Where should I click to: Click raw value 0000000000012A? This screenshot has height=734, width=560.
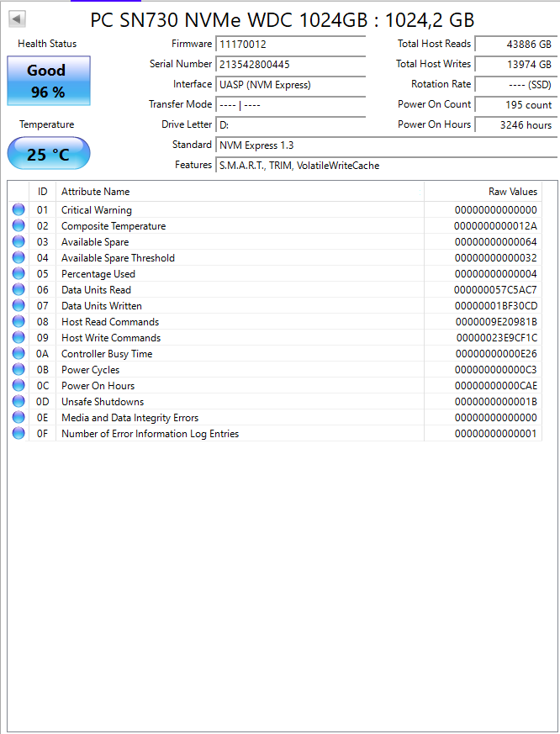pyautogui.click(x=495, y=226)
